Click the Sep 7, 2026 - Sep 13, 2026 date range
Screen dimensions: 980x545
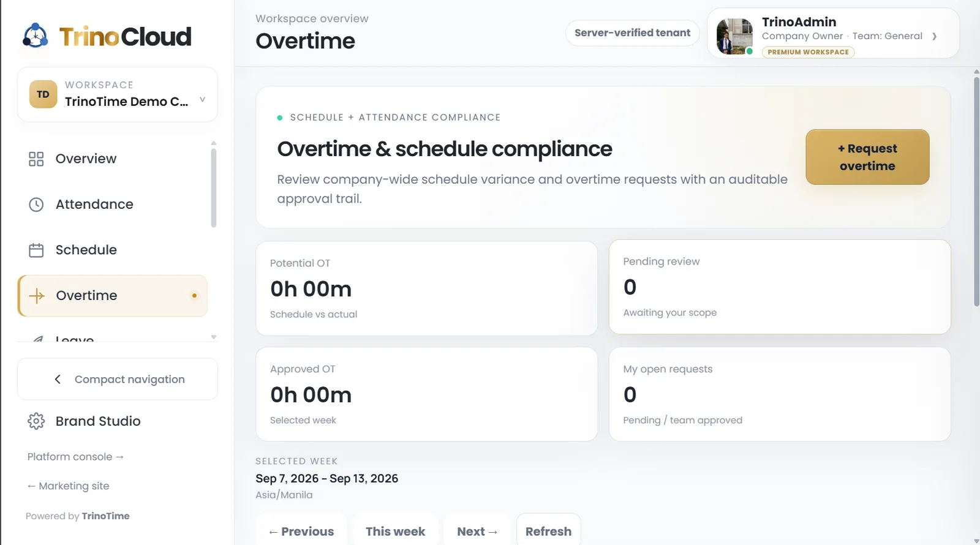(x=326, y=479)
